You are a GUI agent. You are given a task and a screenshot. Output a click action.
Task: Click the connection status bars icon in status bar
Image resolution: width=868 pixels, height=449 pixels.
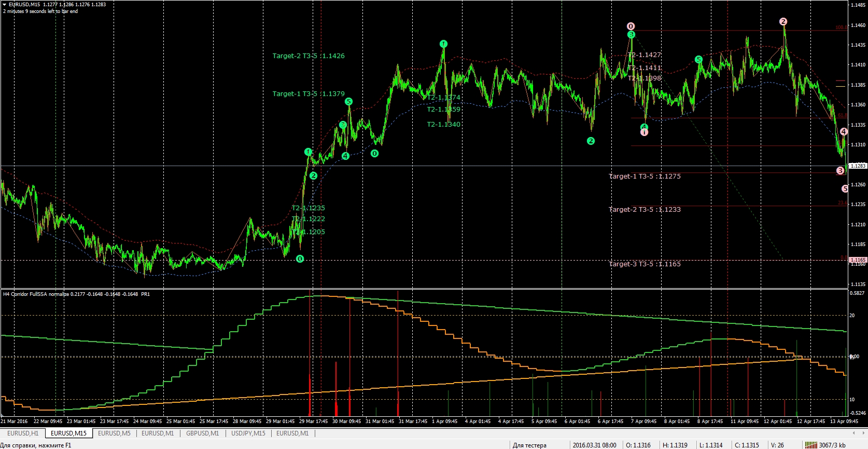[811, 445]
